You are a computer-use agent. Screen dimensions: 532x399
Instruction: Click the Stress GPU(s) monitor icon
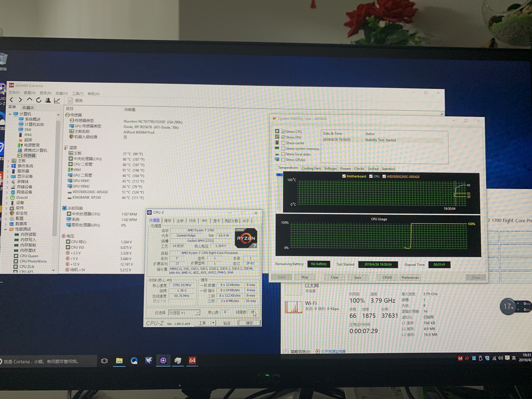point(277,159)
